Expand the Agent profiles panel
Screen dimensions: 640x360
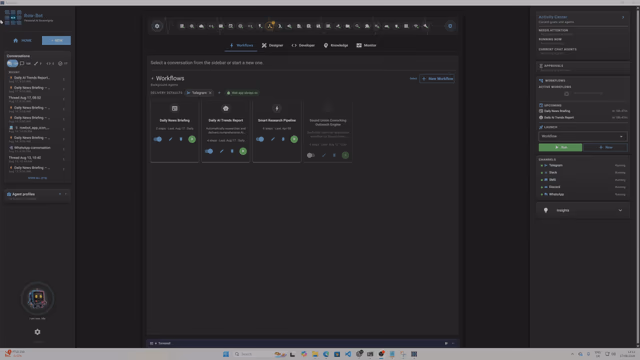tap(66, 194)
